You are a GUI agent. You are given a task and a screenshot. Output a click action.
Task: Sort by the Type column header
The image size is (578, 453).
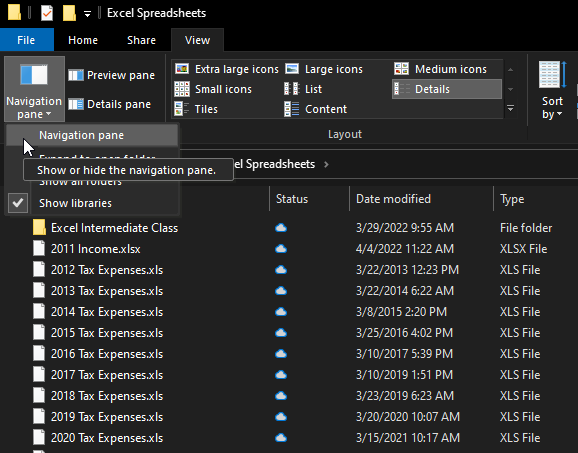click(536, 199)
